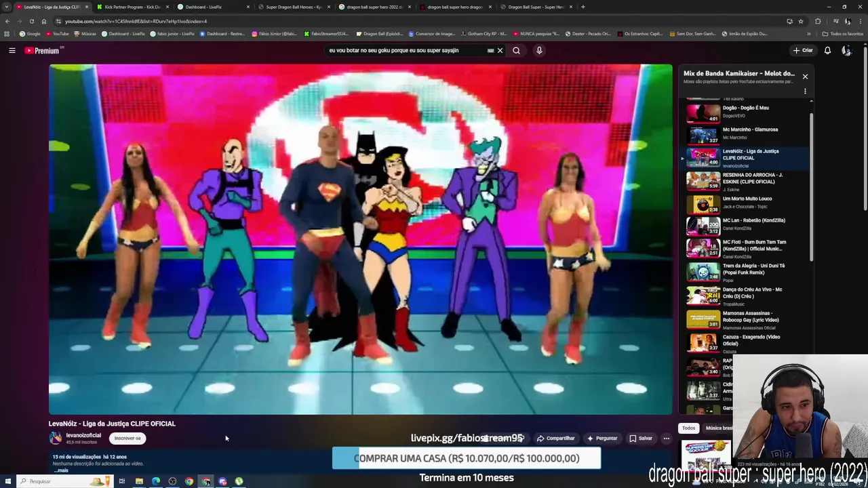The image size is (868, 488).
Task: Play Mc Marcinho - Glamurosa from playlist
Action: 745,134
